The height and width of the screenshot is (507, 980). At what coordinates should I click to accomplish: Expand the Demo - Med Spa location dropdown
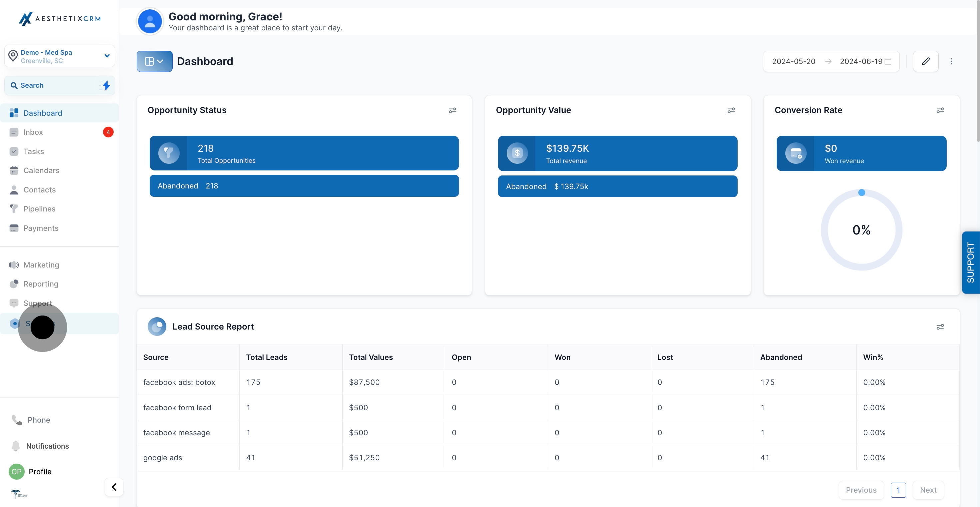click(107, 56)
